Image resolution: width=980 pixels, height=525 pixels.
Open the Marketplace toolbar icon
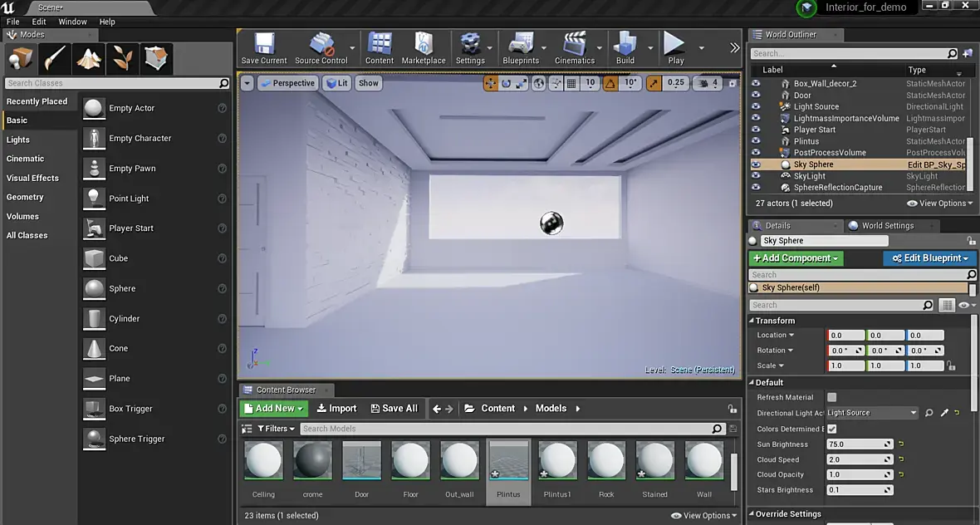424,49
